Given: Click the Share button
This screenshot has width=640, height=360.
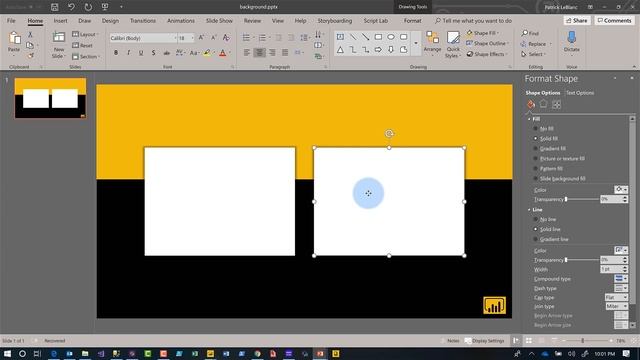Looking at the screenshot, I should (577, 20).
